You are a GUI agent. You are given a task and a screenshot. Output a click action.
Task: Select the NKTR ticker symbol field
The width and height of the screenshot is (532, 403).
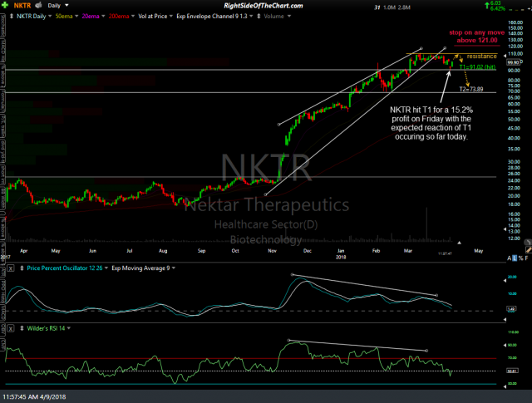coord(22,6)
